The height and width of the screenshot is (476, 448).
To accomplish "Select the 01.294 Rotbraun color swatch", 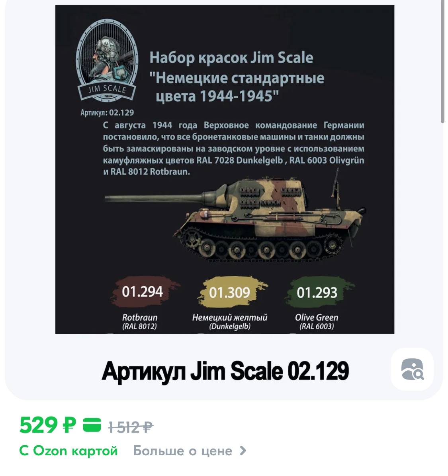I will click(x=143, y=292).
